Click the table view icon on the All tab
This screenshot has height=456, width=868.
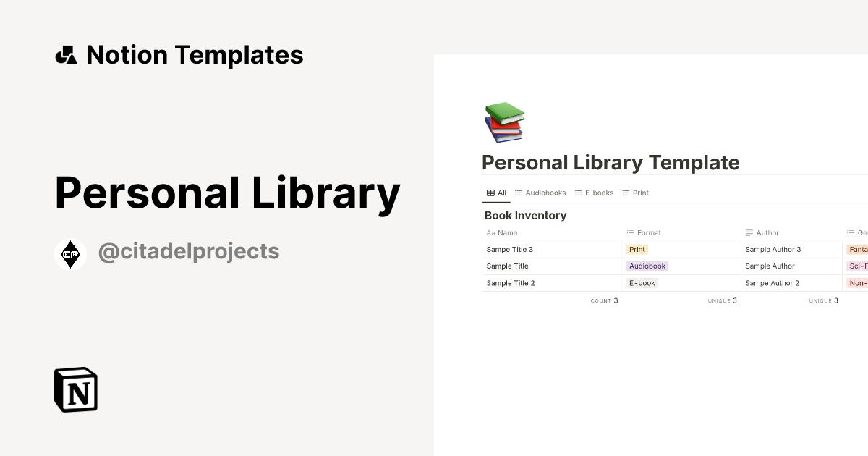click(x=490, y=193)
